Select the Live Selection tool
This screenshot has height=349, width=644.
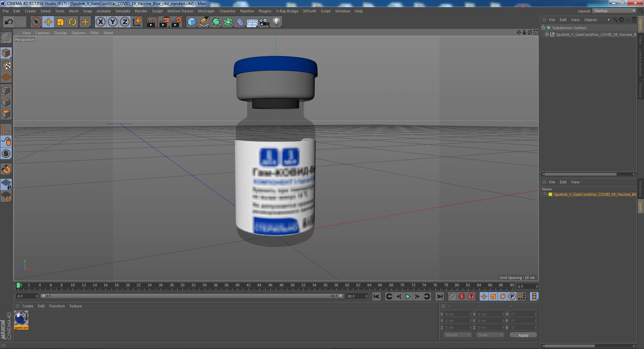(36, 22)
